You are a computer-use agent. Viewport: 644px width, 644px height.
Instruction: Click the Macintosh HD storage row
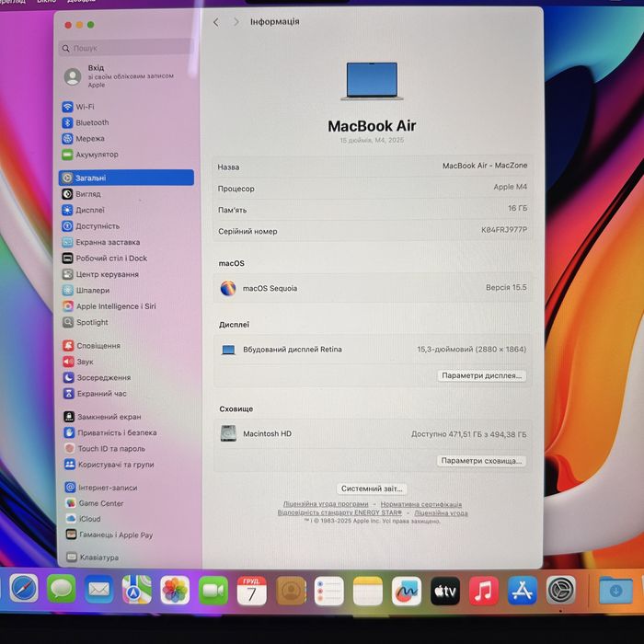(372, 433)
